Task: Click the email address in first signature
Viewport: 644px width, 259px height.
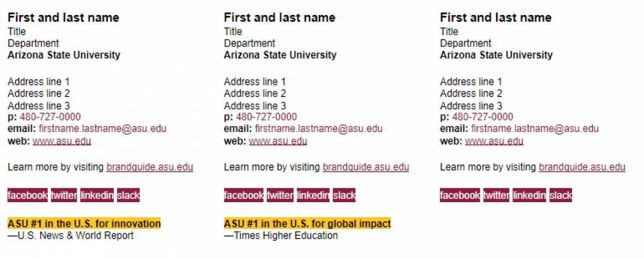Action: pos(103,129)
